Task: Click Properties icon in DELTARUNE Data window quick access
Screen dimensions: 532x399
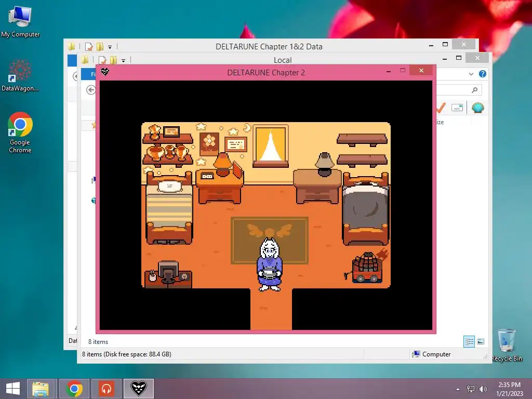Action: point(89,46)
